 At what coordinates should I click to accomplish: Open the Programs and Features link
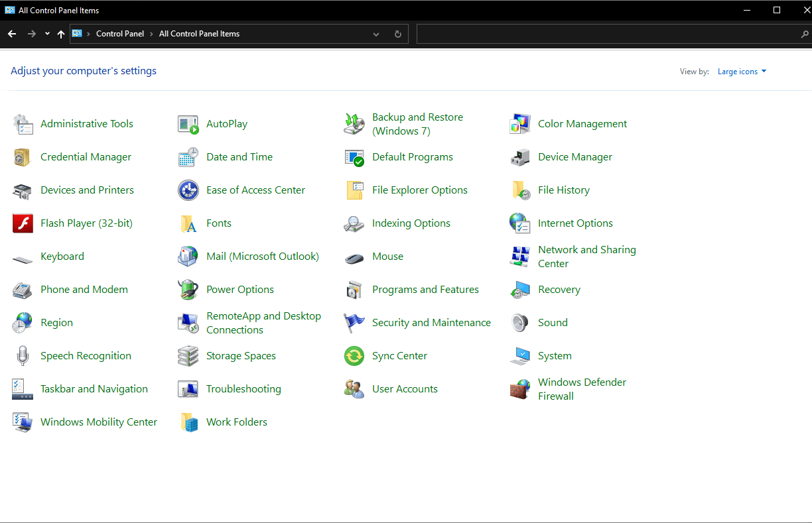425,290
